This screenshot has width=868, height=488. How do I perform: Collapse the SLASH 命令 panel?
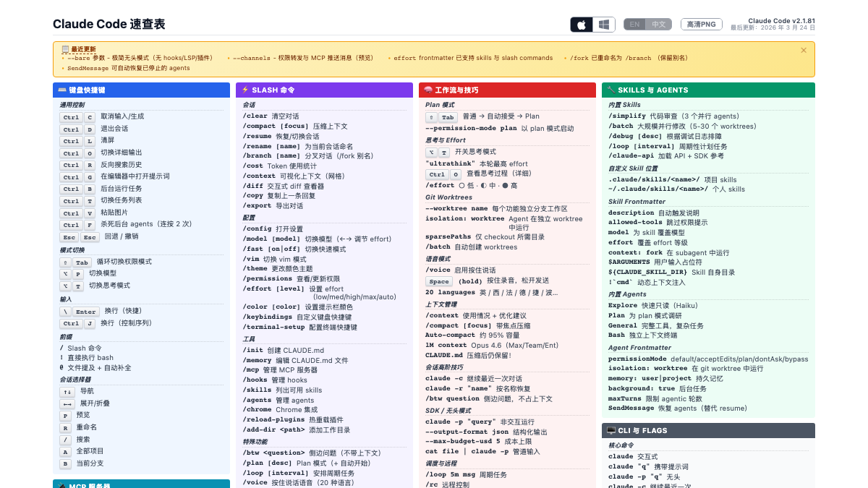(x=324, y=90)
